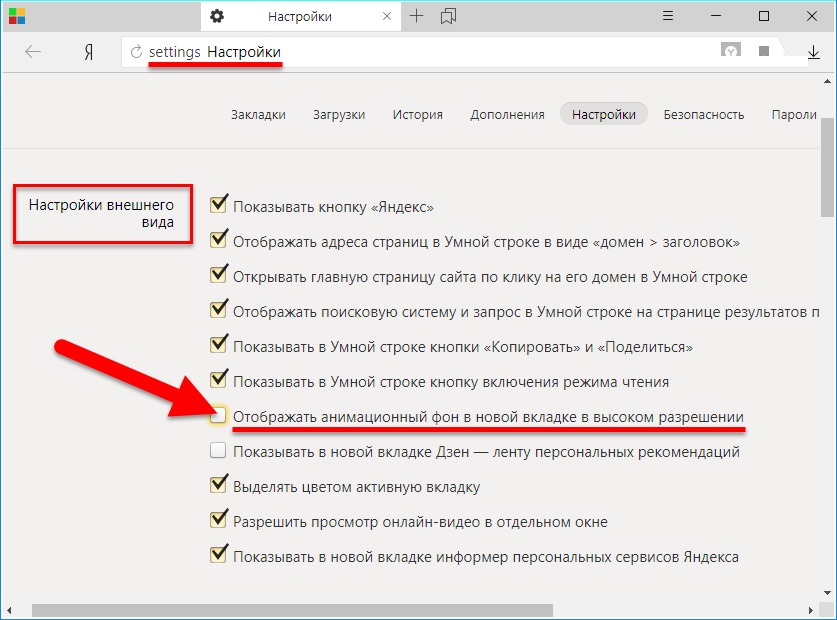
Task: Open the Yandex home 'Я' button
Action: pyautogui.click(x=89, y=52)
